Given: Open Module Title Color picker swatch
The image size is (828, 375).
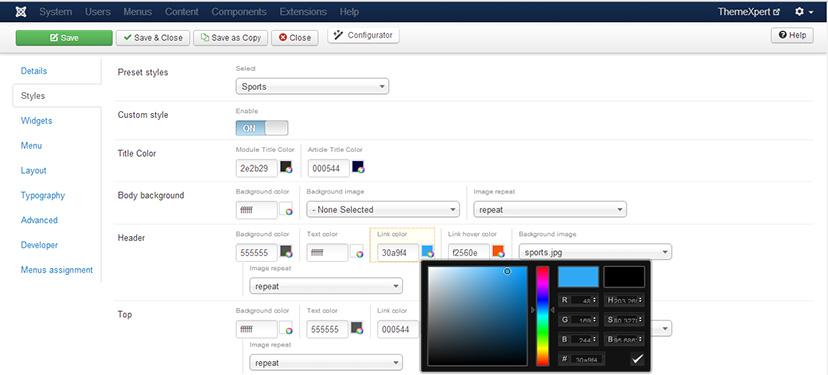Looking at the screenshot, I should pyautogui.click(x=286, y=167).
